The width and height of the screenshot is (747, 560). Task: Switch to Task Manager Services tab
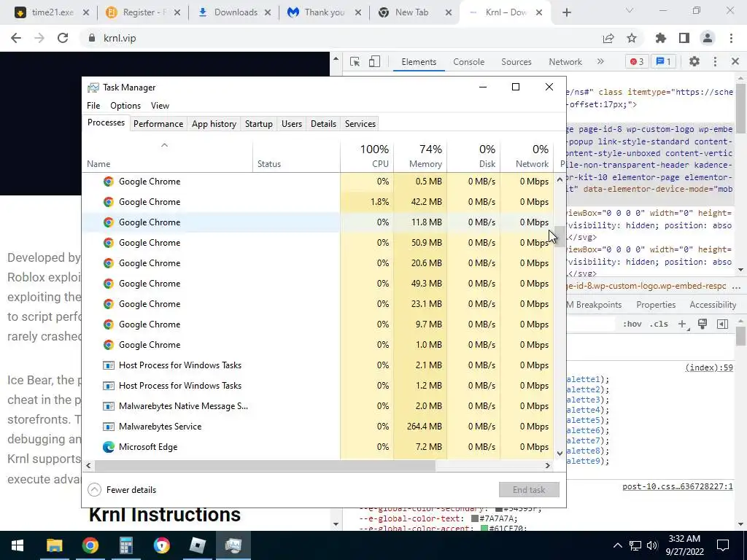360,123
